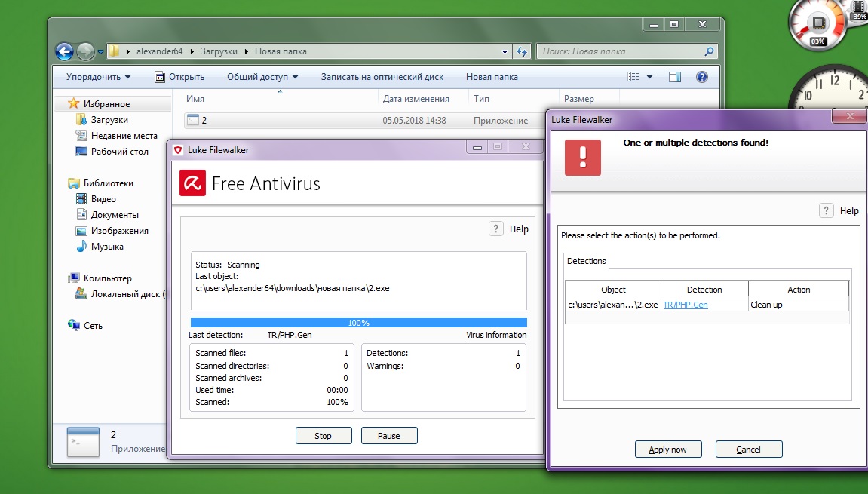Click the 100% scan progress bar
The image size is (868, 494).
pos(358,323)
